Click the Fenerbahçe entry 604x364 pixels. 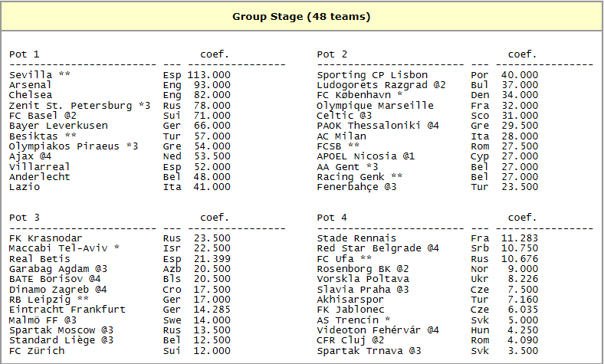(x=356, y=187)
